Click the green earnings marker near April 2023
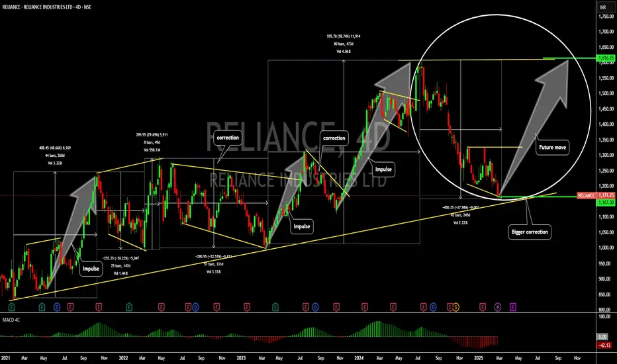Viewport: 617px width, 364px height. click(275, 307)
